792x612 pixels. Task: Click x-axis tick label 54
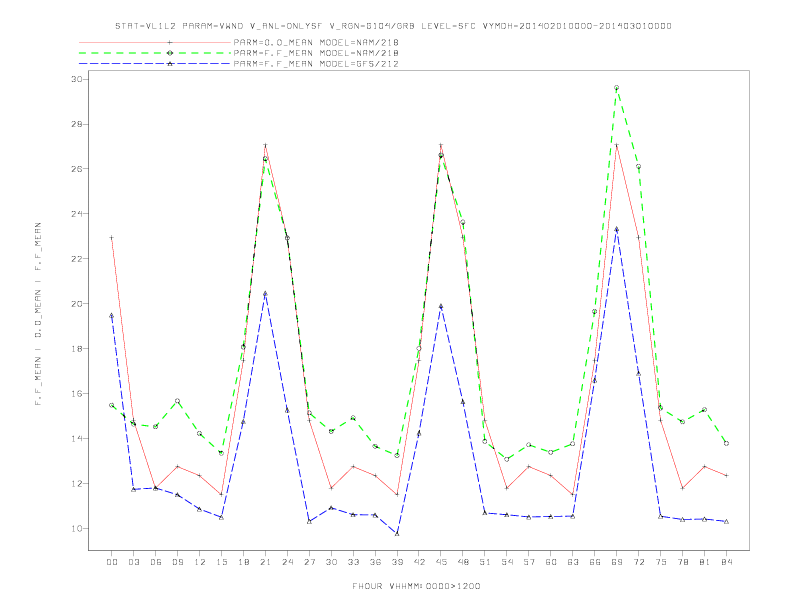coord(507,562)
